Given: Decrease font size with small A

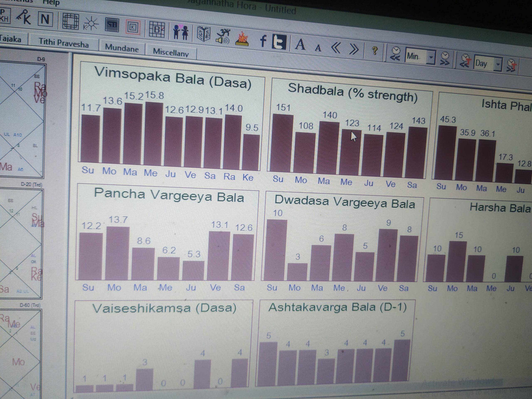Looking at the screenshot, I should (318, 48).
